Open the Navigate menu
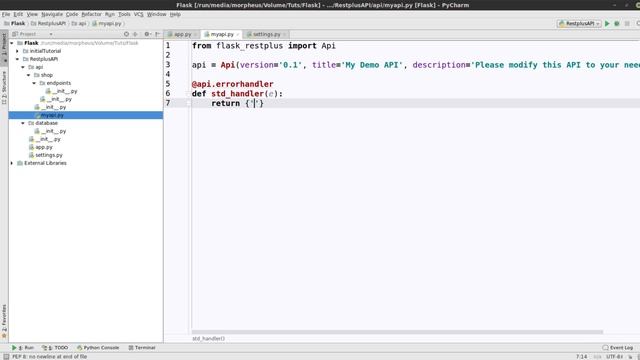The width and height of the screenshot is (640, 360). (52, 14)
